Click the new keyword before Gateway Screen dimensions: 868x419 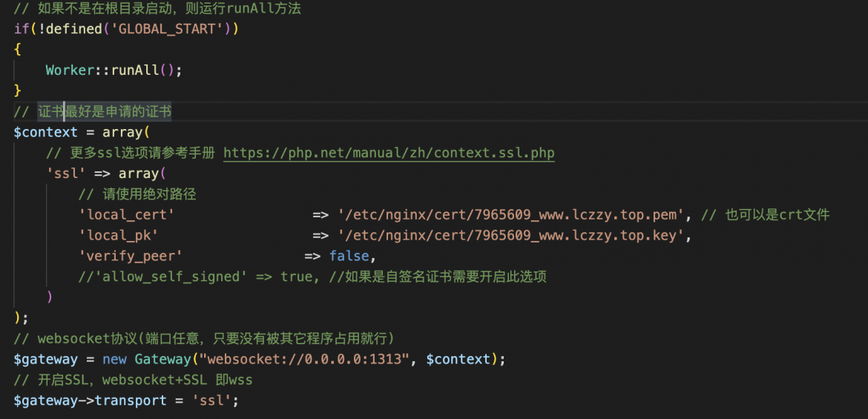114,359
